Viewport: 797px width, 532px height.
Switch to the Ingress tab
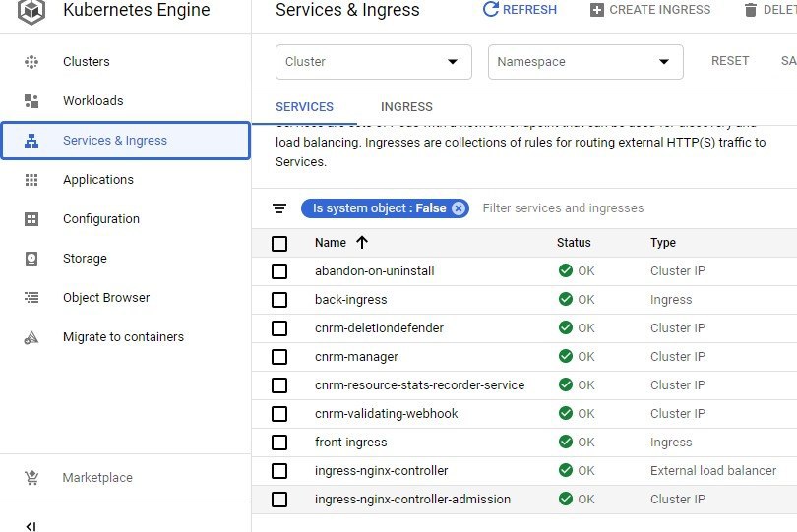(406, 107)
